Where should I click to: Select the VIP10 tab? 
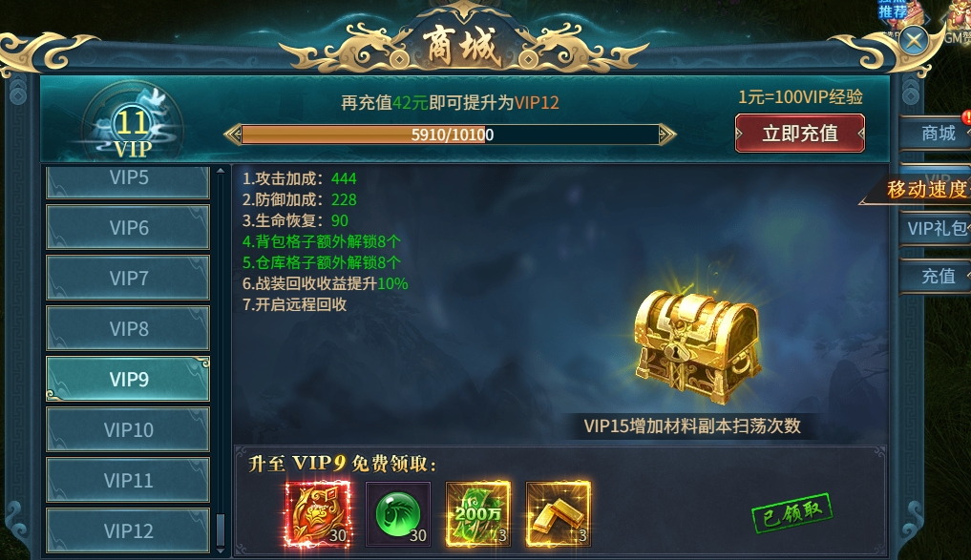click(128, 429)
